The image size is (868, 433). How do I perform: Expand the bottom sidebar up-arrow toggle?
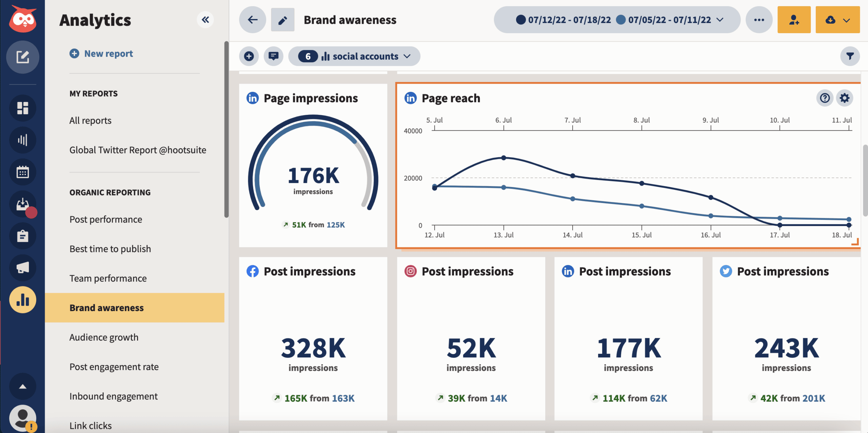22,387
